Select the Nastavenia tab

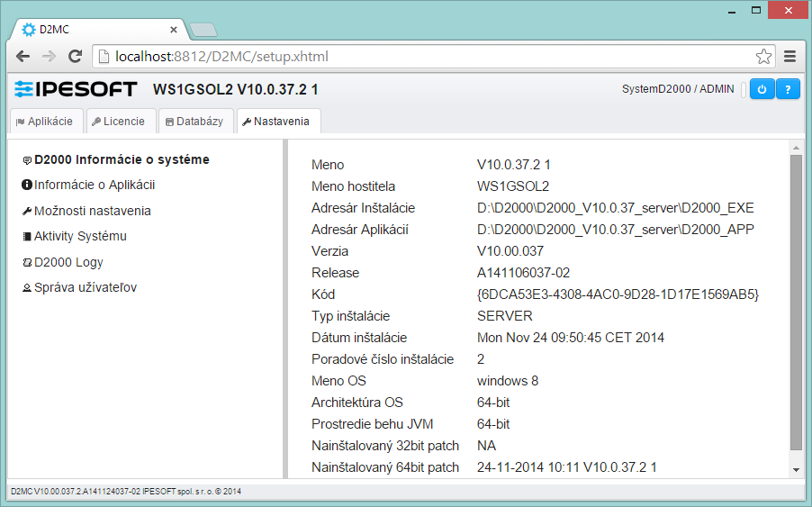pos(276,122)
